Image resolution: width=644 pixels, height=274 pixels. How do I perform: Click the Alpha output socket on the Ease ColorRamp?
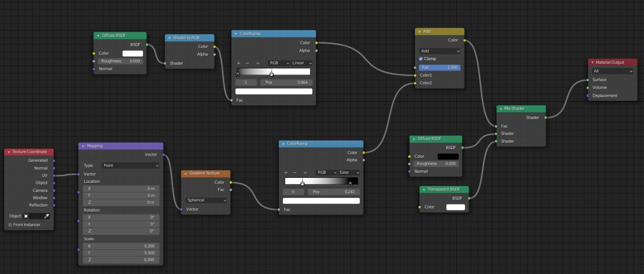[363, 160]
